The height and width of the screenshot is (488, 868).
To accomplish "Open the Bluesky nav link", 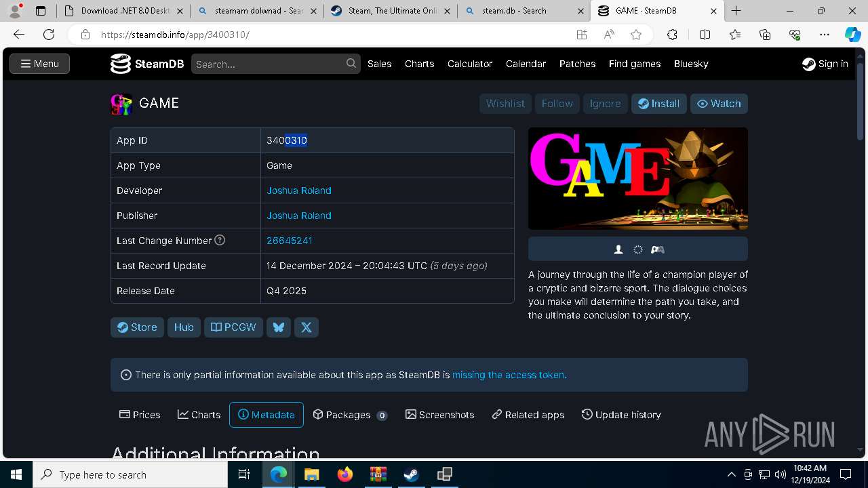I will (691, 64).
